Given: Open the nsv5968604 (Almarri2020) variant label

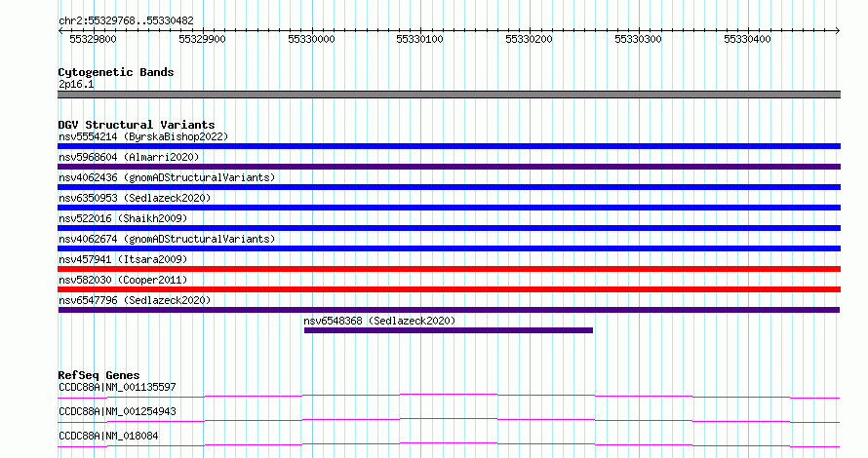Looking at the screenshot, I should (129, 157).
